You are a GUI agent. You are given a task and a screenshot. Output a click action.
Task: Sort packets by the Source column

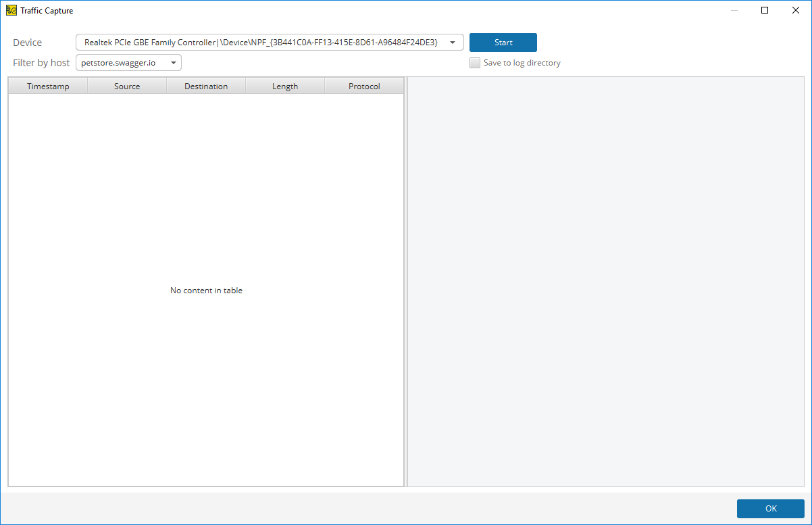(126, 86)
